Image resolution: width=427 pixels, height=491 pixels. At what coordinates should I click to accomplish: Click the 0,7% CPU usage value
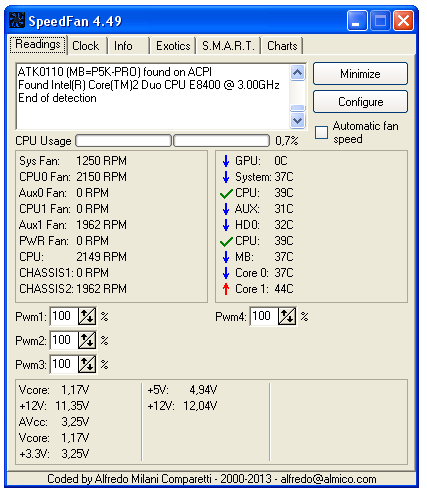(286, 141)
